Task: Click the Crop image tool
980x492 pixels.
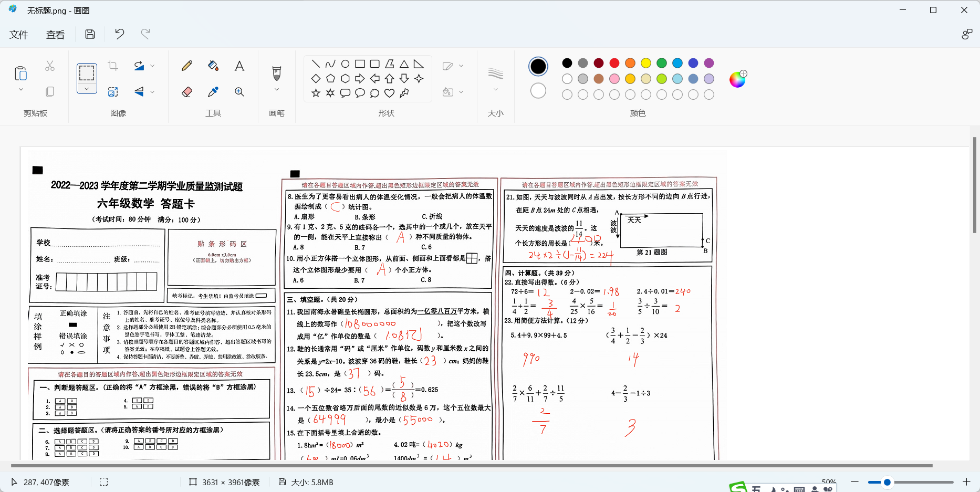Action: tap(113, 66)
